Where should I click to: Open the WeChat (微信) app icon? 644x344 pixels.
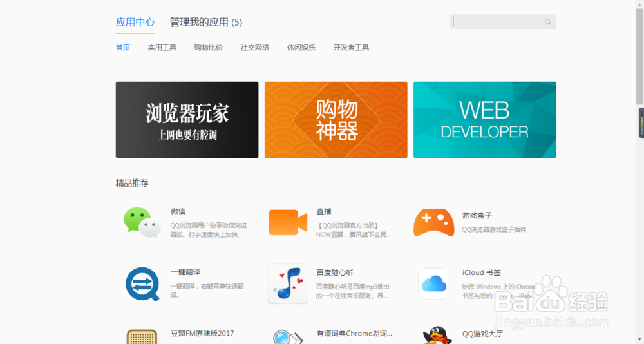(x=142, y=222)
